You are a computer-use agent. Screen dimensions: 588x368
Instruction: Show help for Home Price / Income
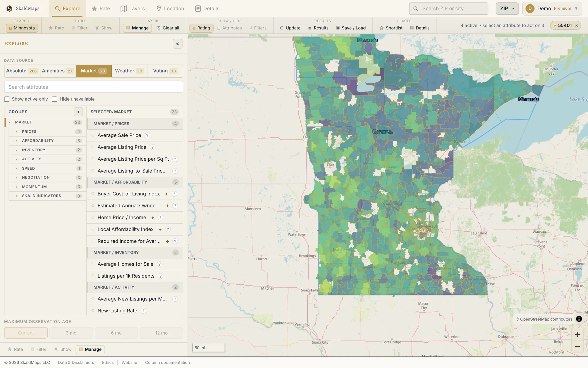click(160, 218)
